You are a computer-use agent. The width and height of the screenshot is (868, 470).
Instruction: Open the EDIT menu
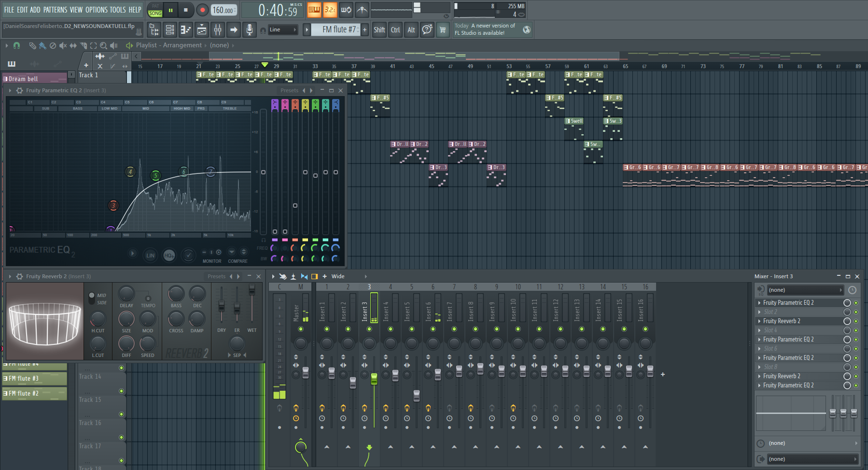[x=22, y=10]
